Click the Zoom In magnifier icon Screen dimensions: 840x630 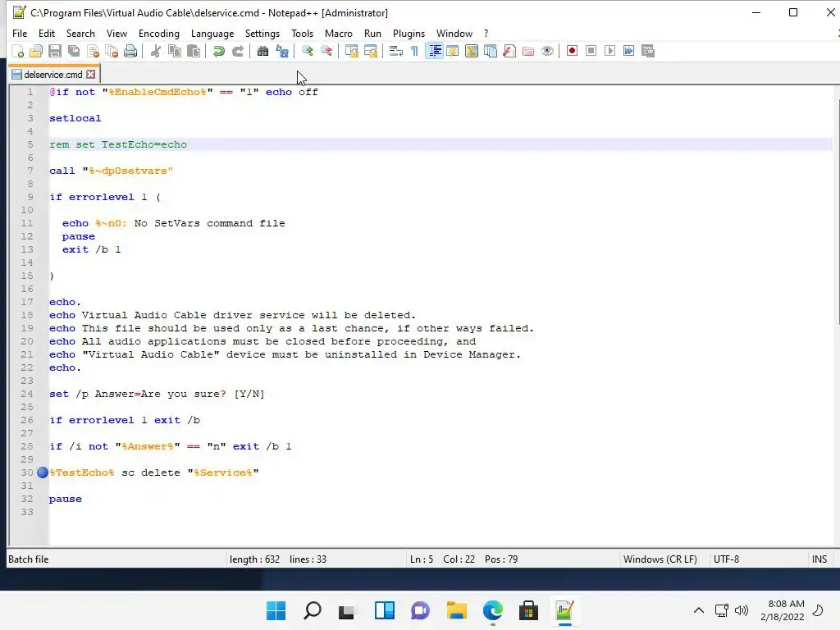307,52
